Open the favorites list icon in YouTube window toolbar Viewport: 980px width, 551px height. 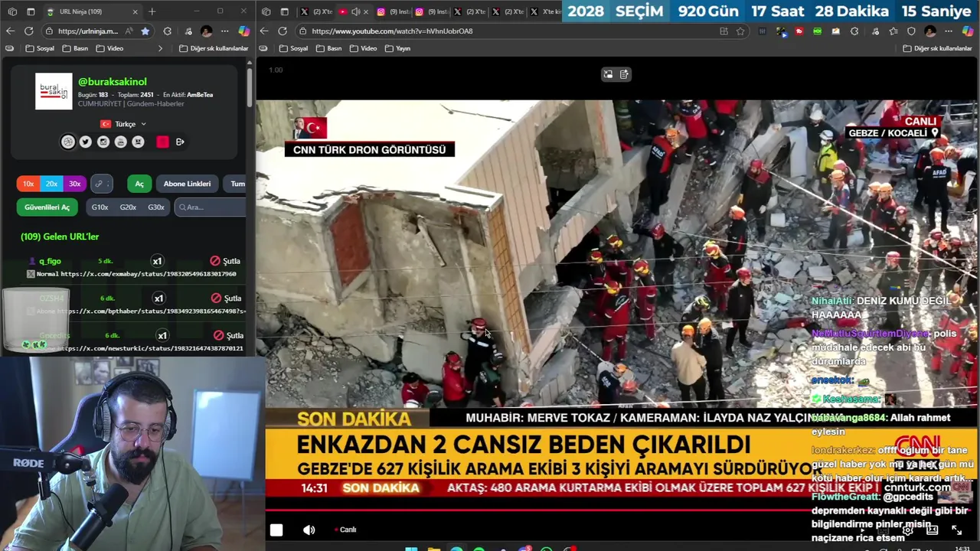893,31
